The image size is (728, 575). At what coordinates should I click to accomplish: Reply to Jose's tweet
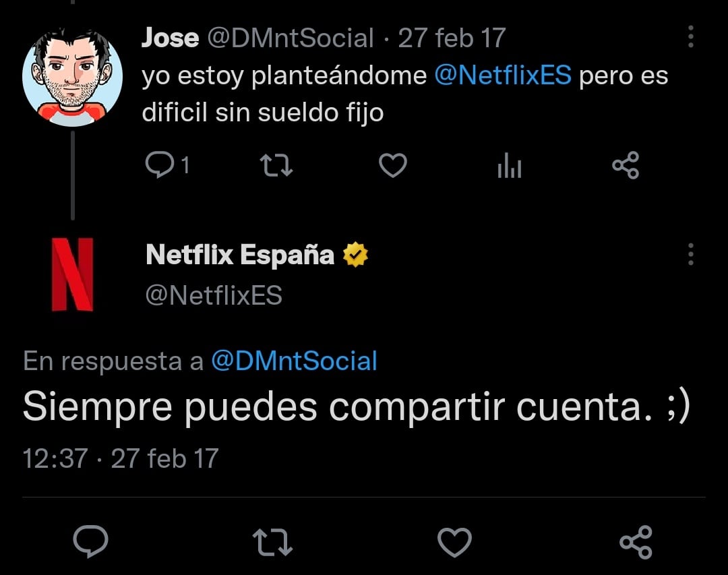click(160, 166)
